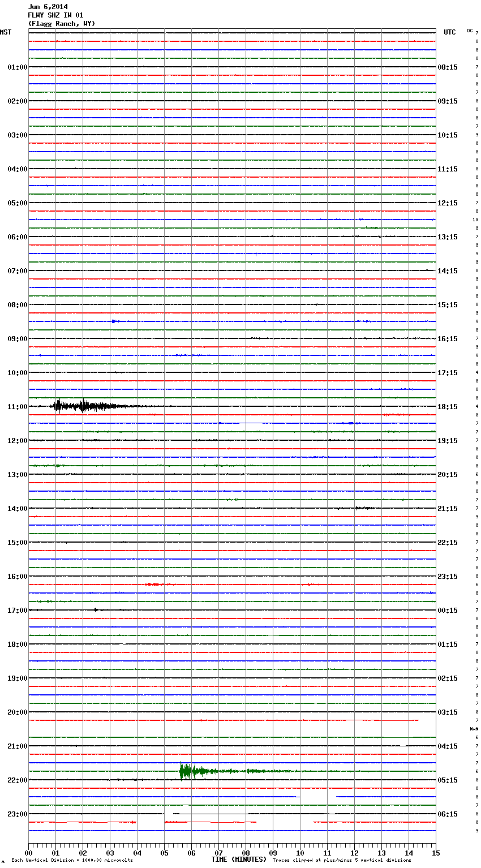Click the 14:15 UTC time label
Image resolution: width=481 pixels, height=868 pixels.
click(x=448, y=271)
